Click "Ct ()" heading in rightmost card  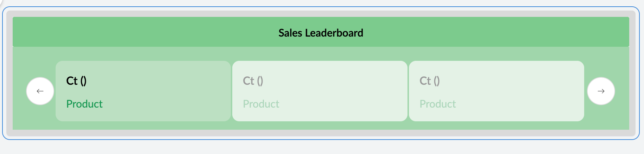[x=430, y=81]
